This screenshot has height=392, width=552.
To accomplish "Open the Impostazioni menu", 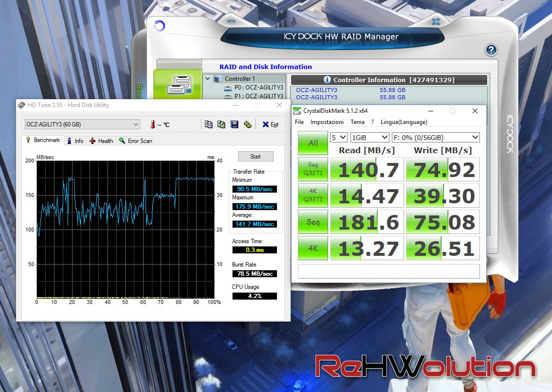I will pyautogui.click(x=327, y=122).
